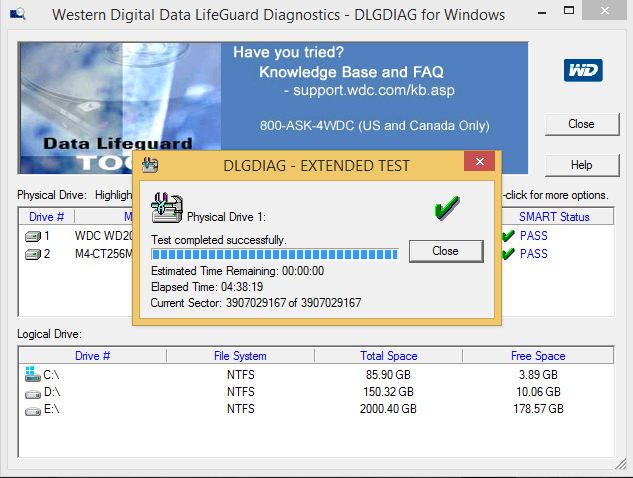The image size is (633, 478).
Task: Select the D:\ logical drive label
Action: click(x=52, y=392)
